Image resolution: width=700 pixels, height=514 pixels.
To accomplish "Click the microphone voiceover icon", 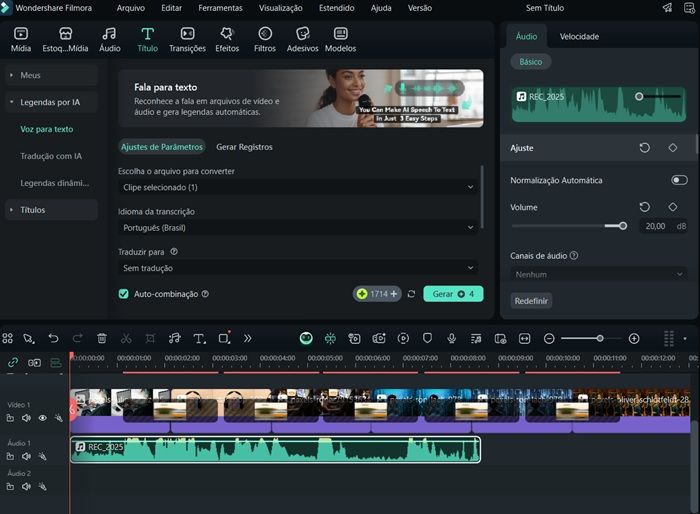I will point(451,338).
